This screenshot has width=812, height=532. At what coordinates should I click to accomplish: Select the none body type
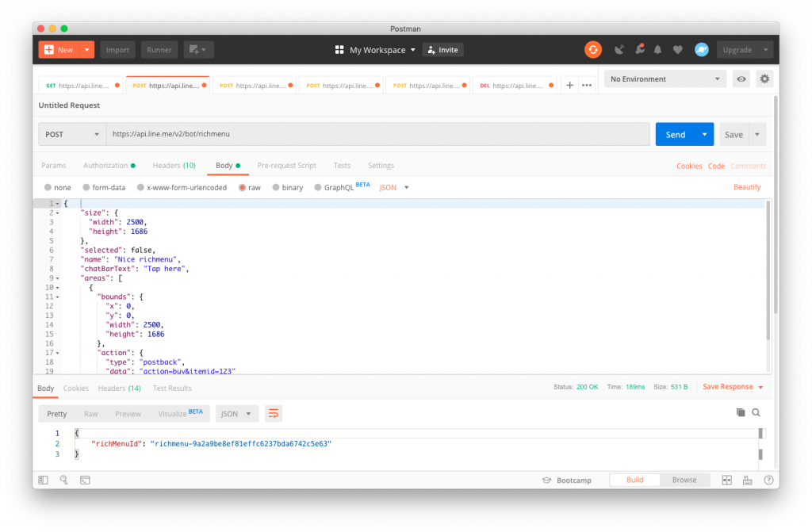(x=48, y=188)
